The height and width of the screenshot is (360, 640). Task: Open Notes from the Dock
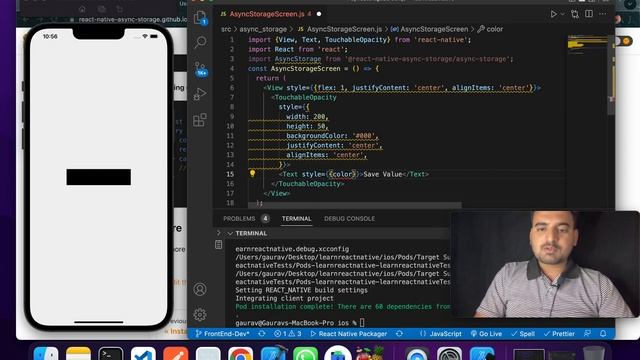tap(78, 354)
